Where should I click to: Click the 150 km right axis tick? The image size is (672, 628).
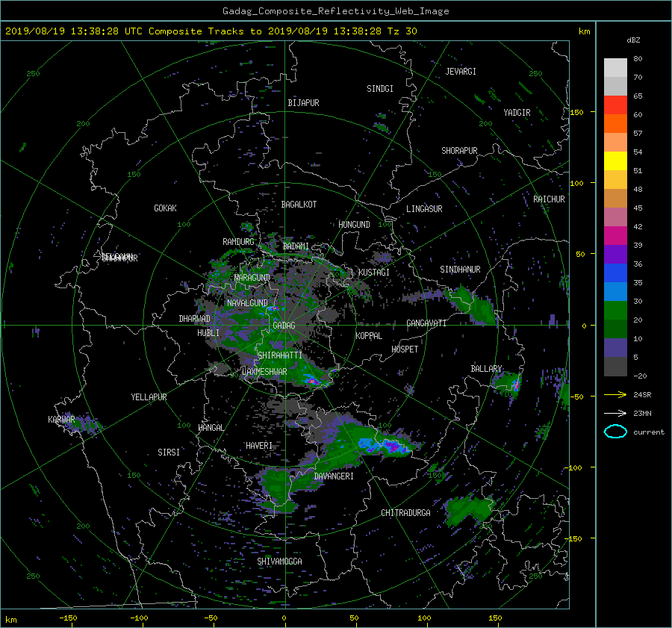[576, 112]
